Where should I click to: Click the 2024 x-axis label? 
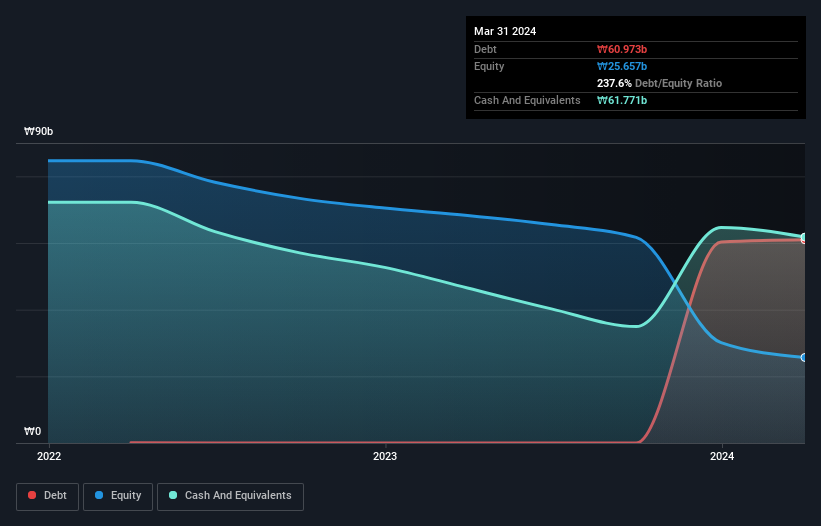pos(722,456)
